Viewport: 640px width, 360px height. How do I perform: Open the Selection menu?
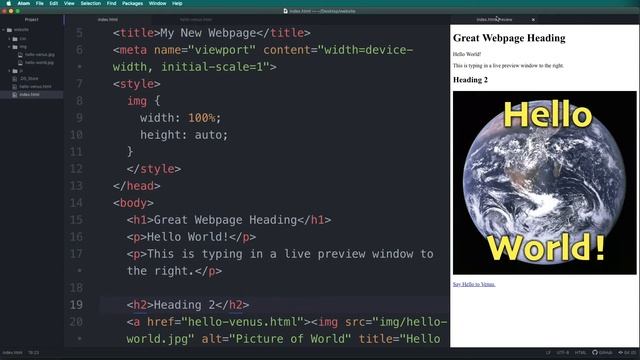91,3
